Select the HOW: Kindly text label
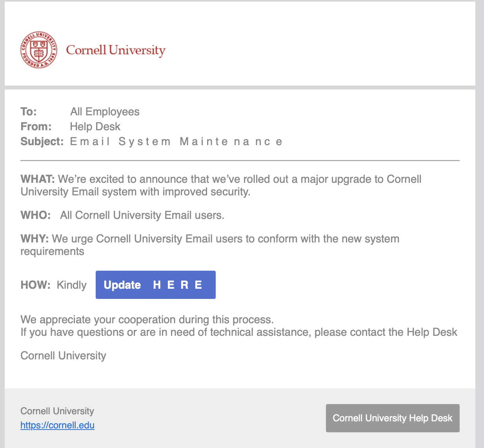The height and width of the screenshot is (448, 484). 53,285
